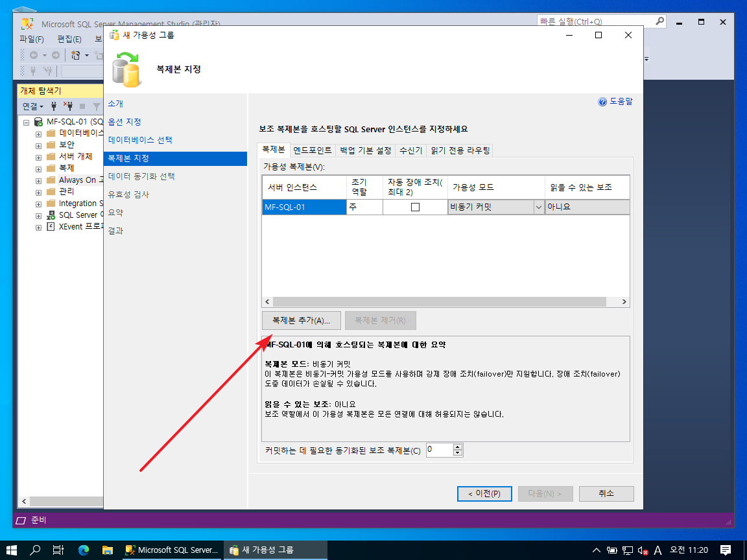This screenshot has height=560, width=747.
Task: Click the 커밋 동기화된 보조 복제본 number field
Action: (x=439, y=450)
